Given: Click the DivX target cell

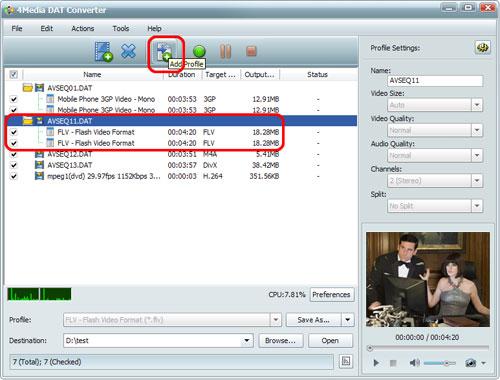Looking at the screenshot, I should pyautogui.click(x=210, y=165).
